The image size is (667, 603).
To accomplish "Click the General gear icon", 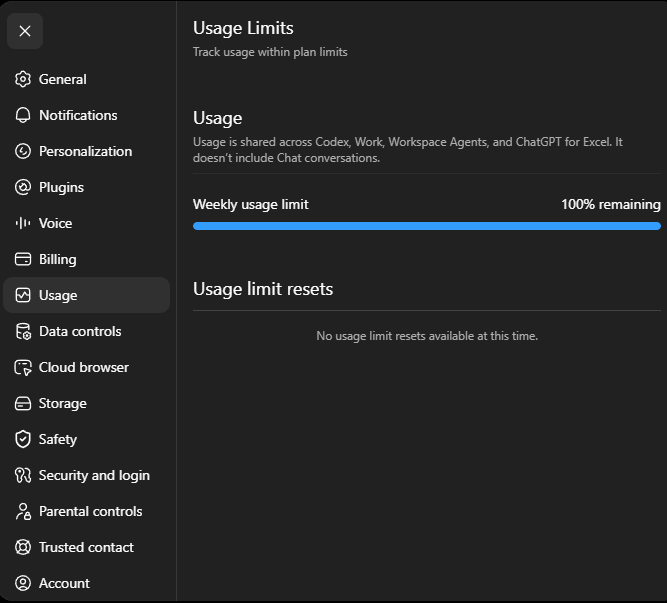I will 23,80.
